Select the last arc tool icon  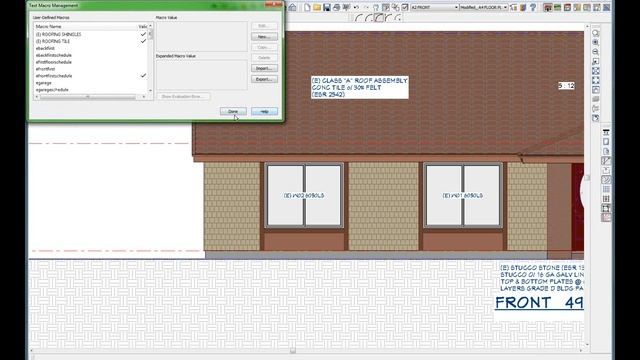coord(399,18)
